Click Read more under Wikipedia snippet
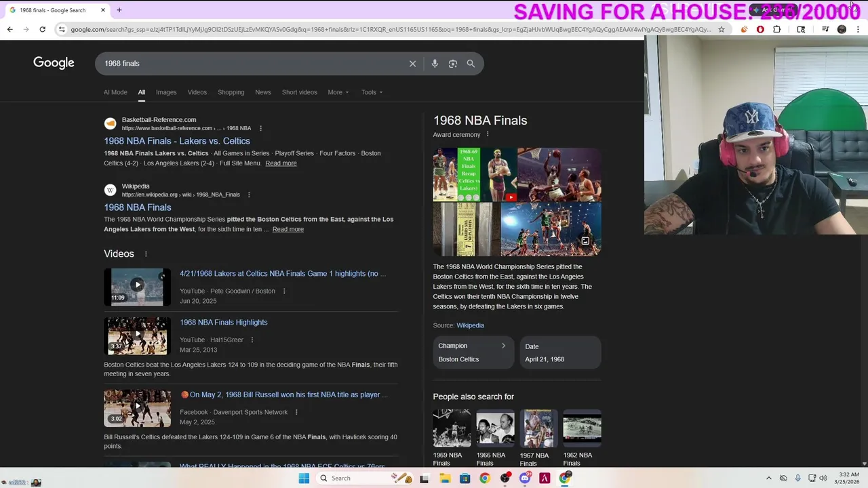The height and width of the screenshot is (488, 868). click(x=288, y=229)
